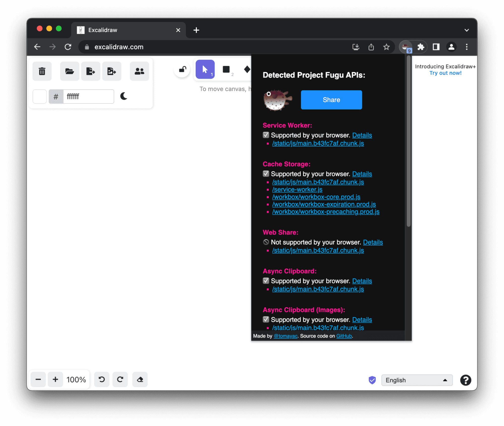This screenshot has width=504, height=426.
Task: Click the export/save file icon
Action: coord(91,71)
